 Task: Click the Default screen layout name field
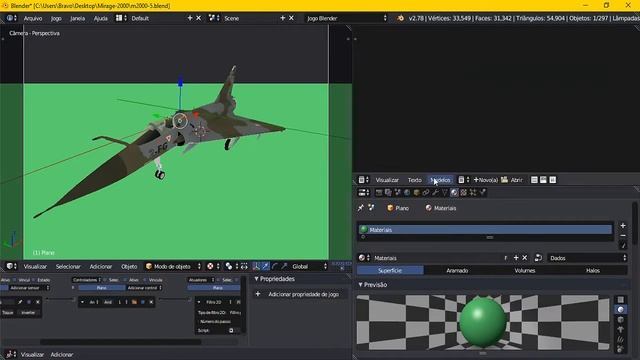157,18
